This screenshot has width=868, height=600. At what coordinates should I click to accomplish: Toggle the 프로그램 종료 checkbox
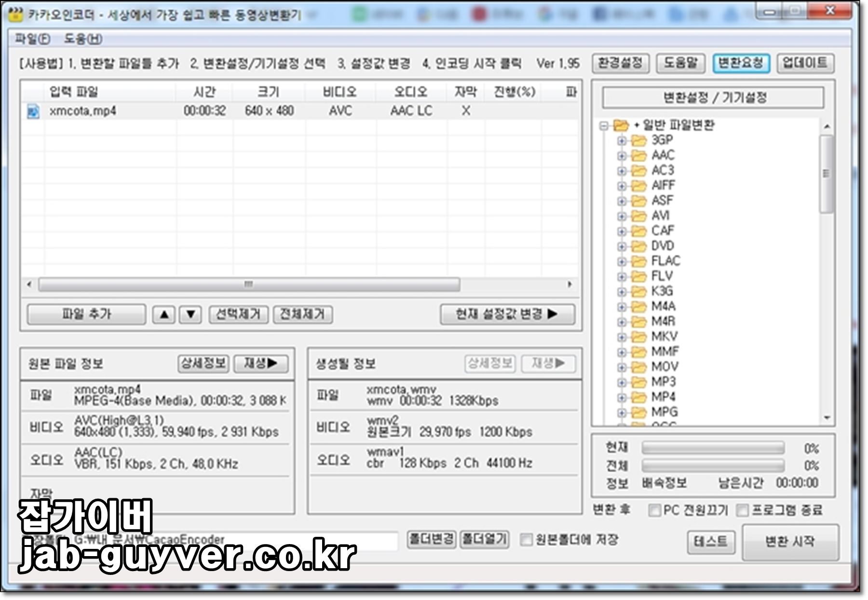(x=743, y=510)
